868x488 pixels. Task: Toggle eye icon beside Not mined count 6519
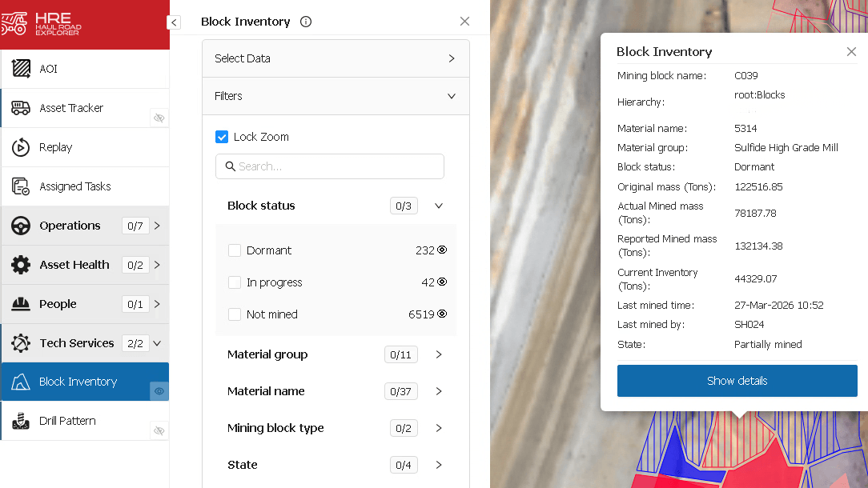(x=442, y=314)
